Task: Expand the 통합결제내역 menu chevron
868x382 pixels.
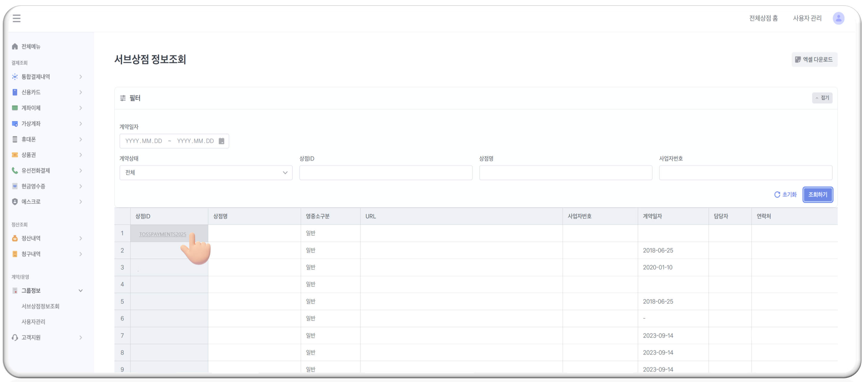Action: (81, 77)
